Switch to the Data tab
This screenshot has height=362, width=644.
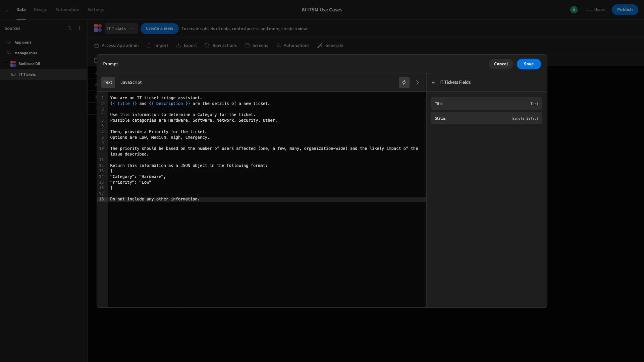21,10
